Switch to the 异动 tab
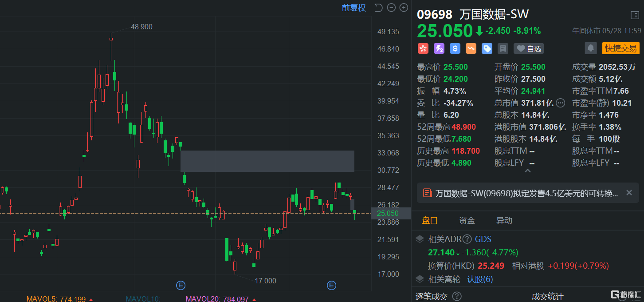The height and width of the screenshot is (302, 644). coord(504,221)
